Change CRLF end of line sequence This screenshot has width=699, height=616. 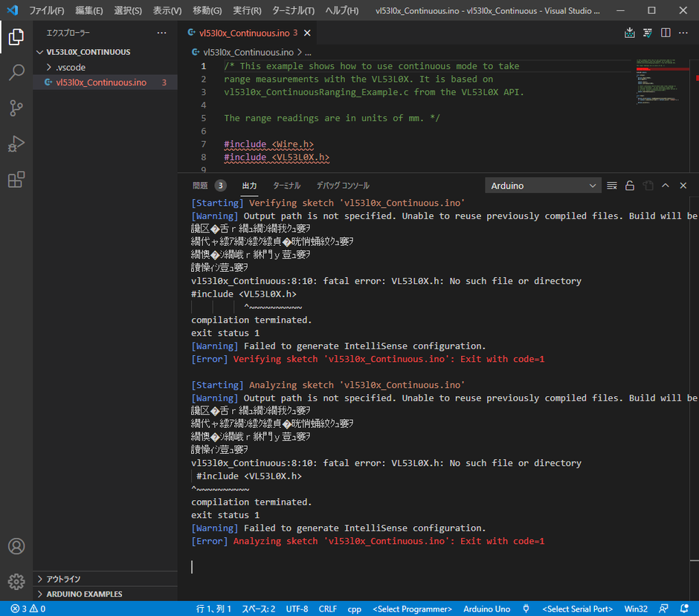click(328, 609)
